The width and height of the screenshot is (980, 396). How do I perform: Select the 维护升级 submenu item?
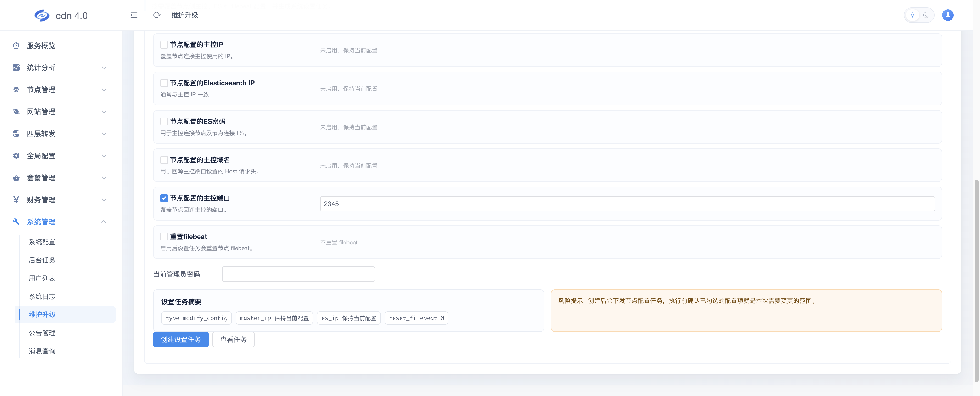(x=65, y=315)
